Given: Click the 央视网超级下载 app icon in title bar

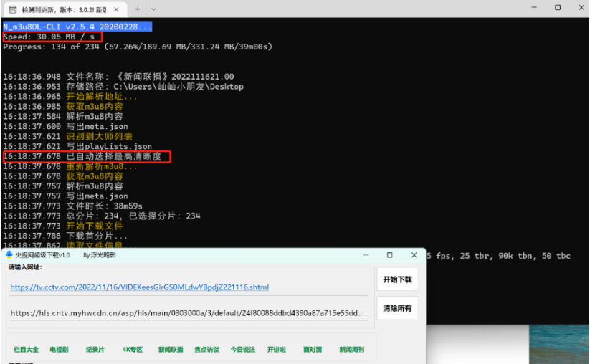Looking at the screenshot, I should coord(9,254).
